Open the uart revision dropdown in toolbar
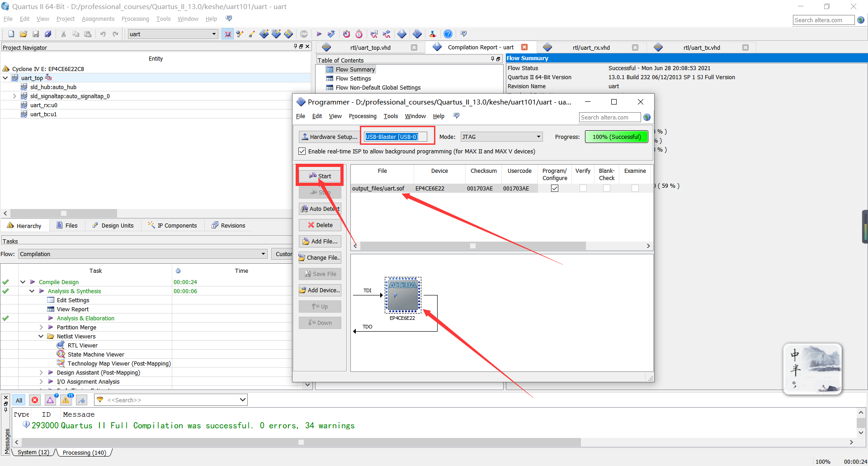The image size is (868, 466). 214,34
